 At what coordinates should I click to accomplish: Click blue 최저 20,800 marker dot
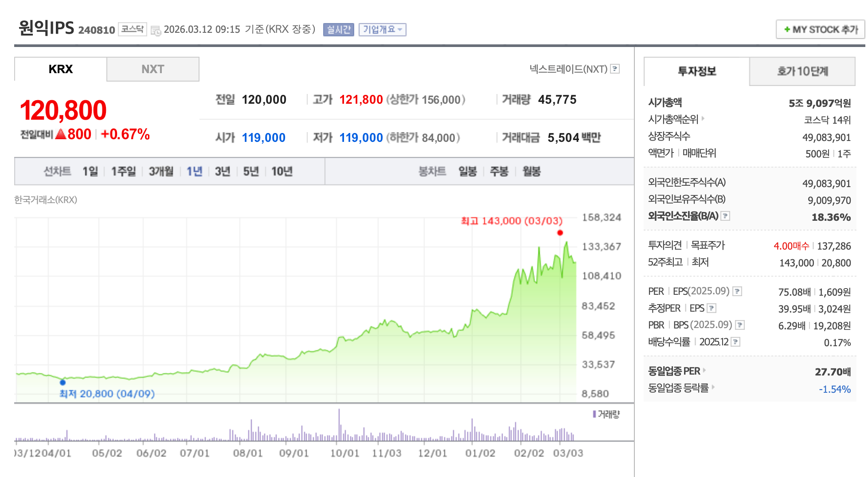click(63, 382)
